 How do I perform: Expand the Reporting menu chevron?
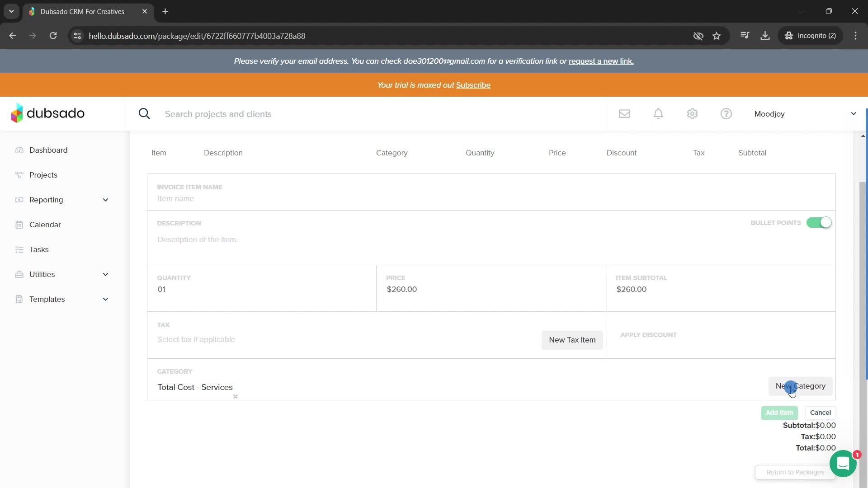(x=105, y=200)
